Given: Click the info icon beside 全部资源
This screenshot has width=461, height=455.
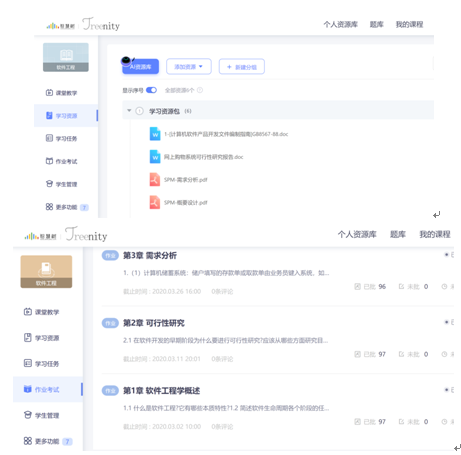Looking at the screenshot, I should [x=200, y=90].
